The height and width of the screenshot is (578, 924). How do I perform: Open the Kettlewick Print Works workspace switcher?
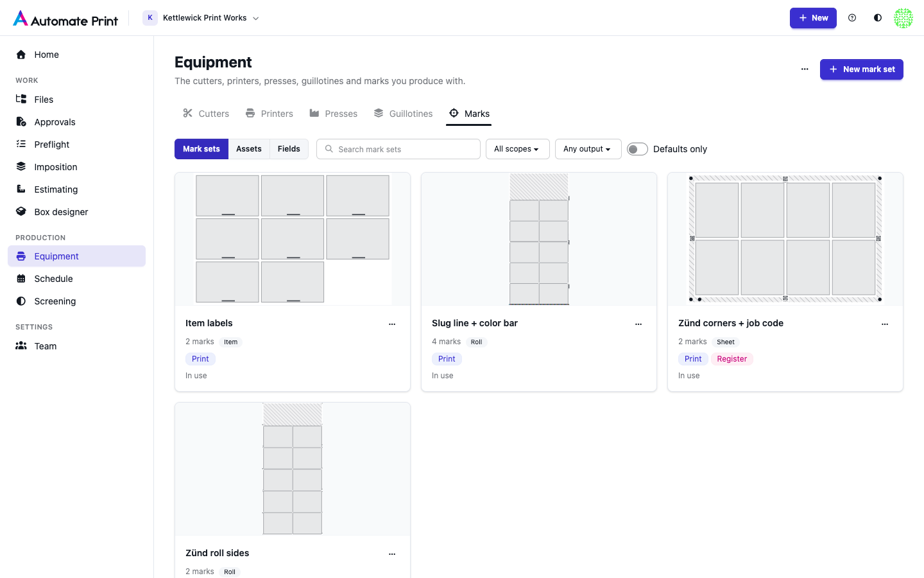pyautogui.click(x=201, y=18)
